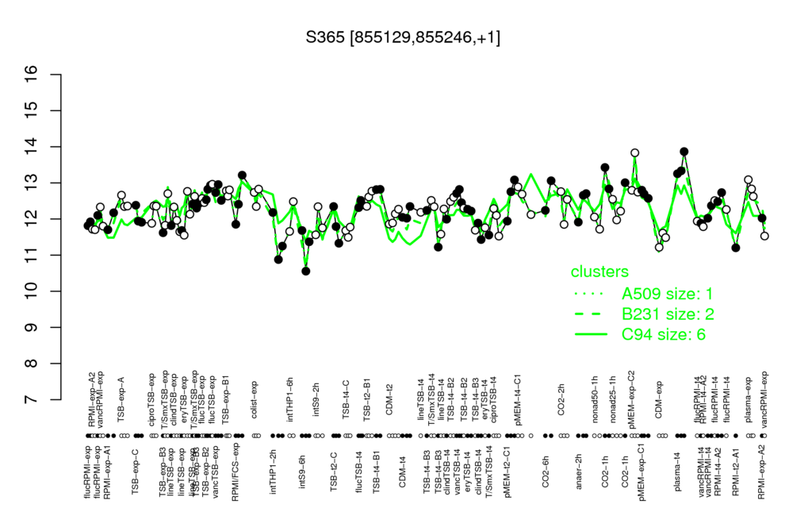Click the CDM-exp x-axis label
The height and width of the screenshot is (508, 812).
tap(659, 399)
